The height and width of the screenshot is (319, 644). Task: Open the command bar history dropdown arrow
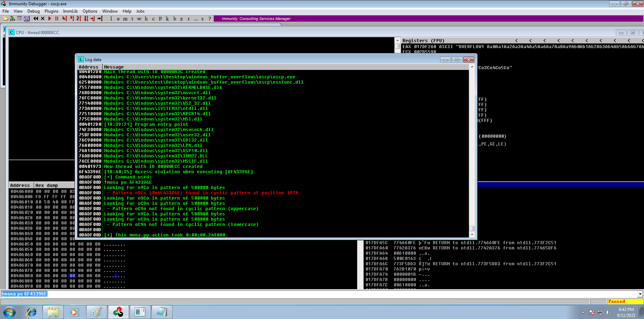pyautogui.click(x=640, y=294)
